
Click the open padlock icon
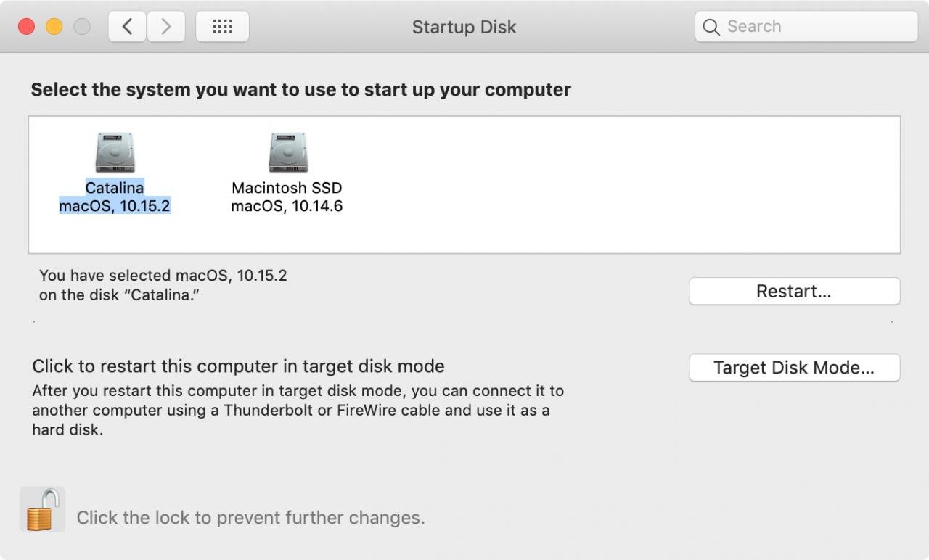pos(42,509)
